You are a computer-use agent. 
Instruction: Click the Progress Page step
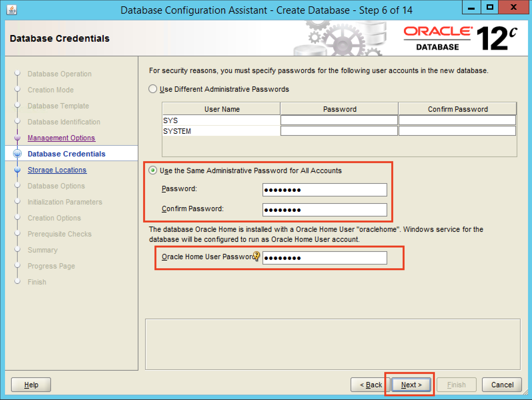point(51,266)
